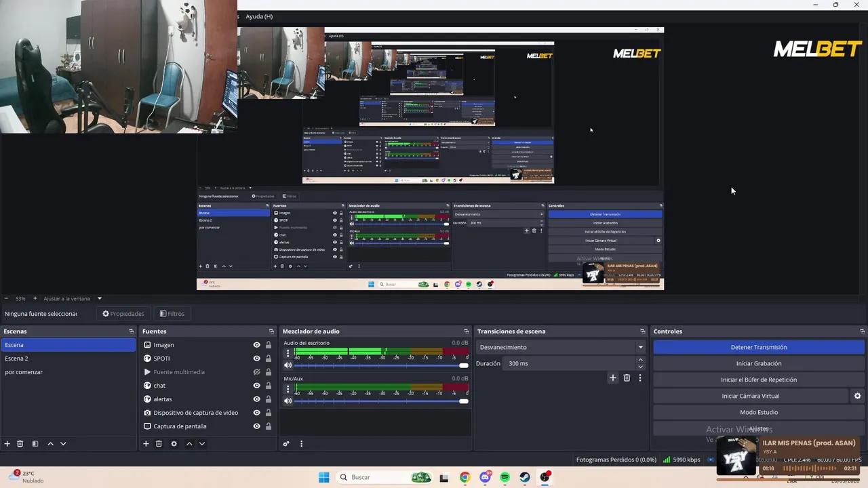Open advanced audio properties gears icon
Screen dimensions: 868x488
[286, 444]
